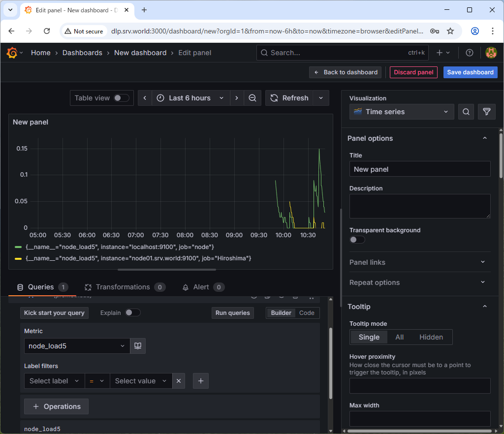Remove label filter with X icon
The image size is (504, 434).
(179, 381)
